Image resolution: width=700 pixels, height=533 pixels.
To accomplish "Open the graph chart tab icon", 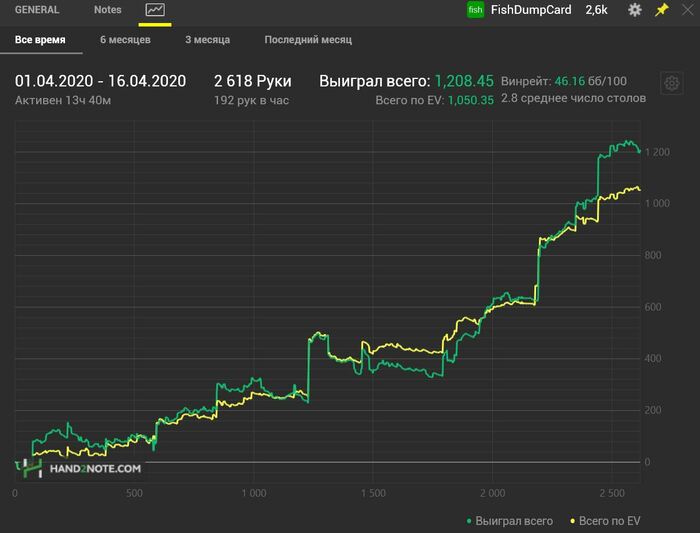I will [155, 10].
